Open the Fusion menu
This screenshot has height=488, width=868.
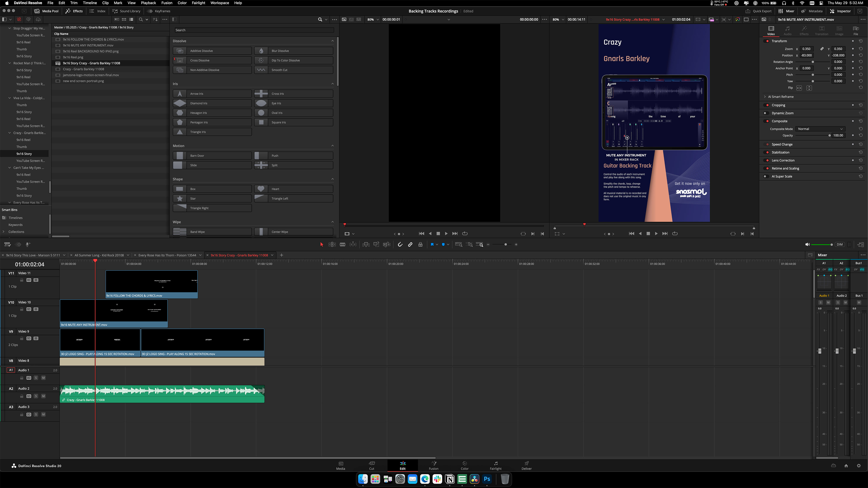[166, 3]
